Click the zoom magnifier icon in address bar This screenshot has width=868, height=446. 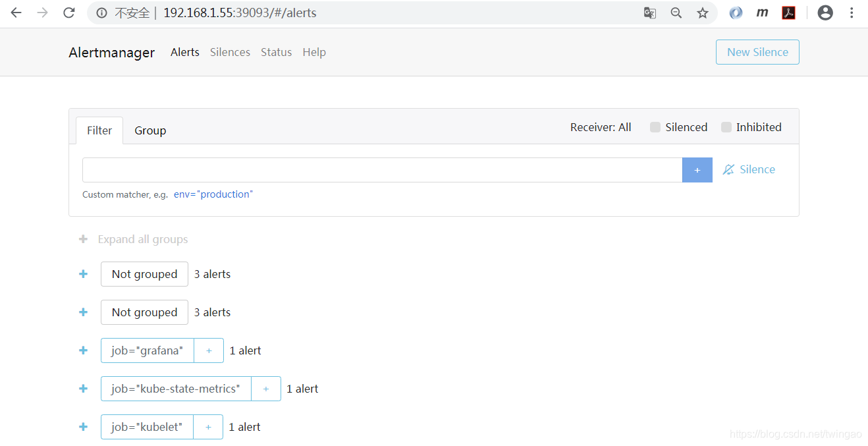pyautogui.click(x=676, y=13)
